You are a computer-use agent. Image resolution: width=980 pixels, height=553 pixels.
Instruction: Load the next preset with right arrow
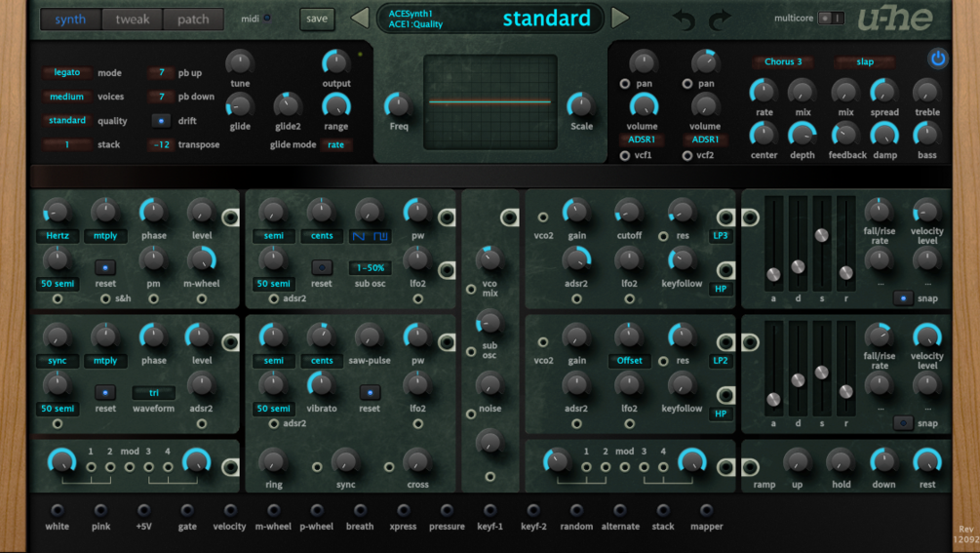pyautogui.click(x=619, y=19)
